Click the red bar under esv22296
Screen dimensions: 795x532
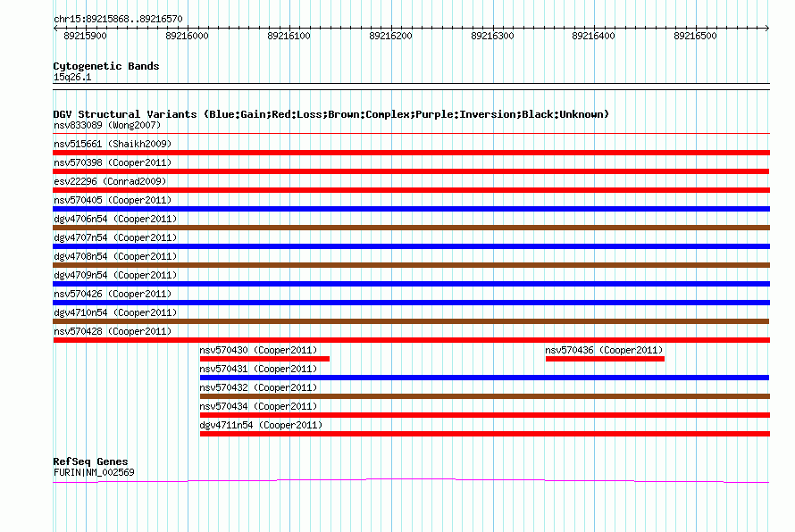coord(411,190)
